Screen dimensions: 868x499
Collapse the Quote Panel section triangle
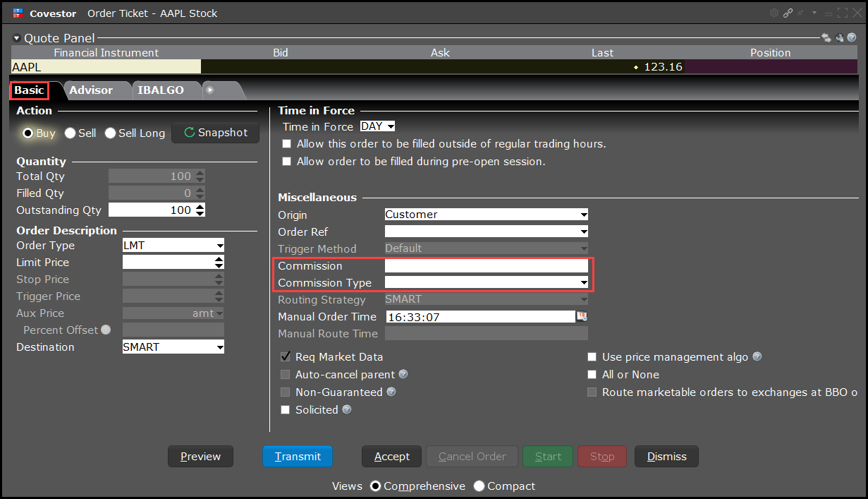pos(16,38)
